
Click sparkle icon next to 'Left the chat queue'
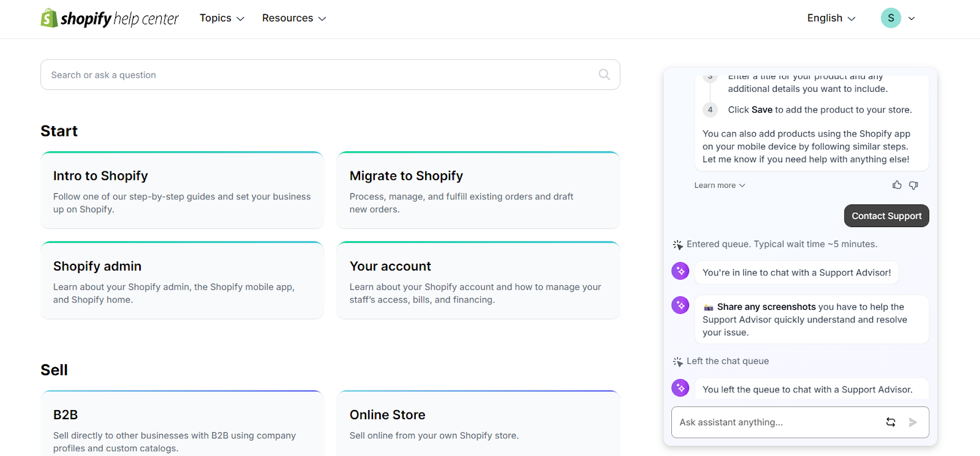coord(677,362)
